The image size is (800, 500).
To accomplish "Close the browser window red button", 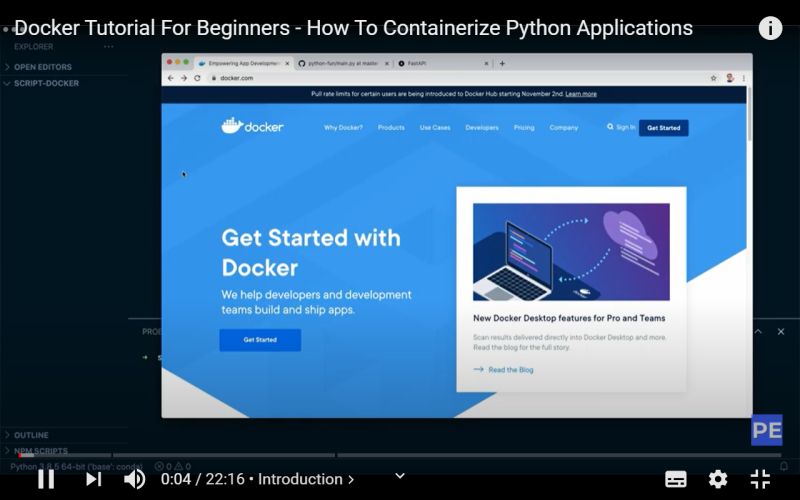I will click(170, 62).
